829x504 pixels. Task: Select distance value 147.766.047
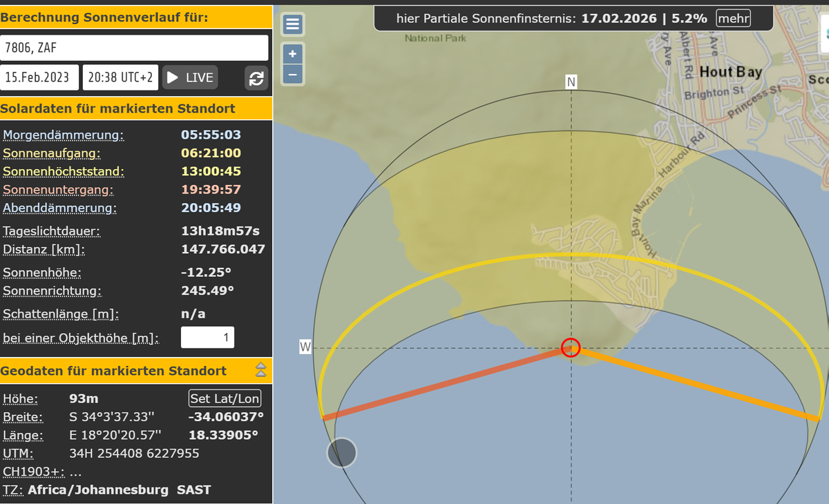tap(223, 249)
